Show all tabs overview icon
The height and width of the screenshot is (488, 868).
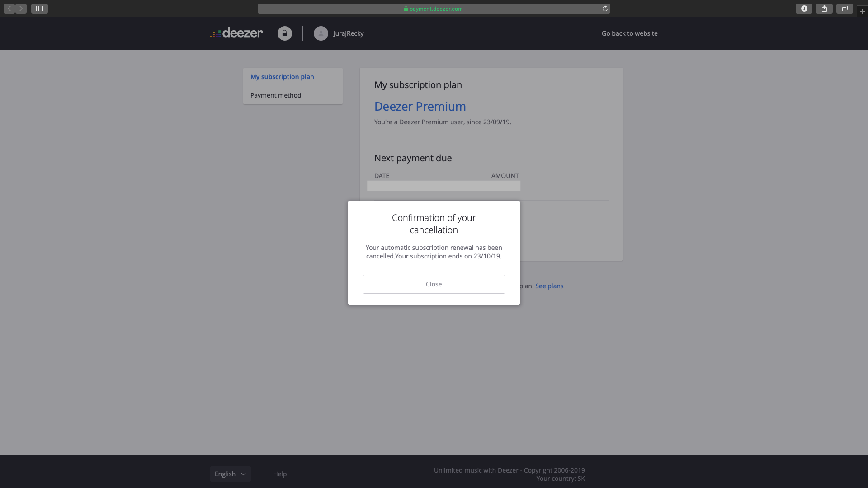click(844, 9)
